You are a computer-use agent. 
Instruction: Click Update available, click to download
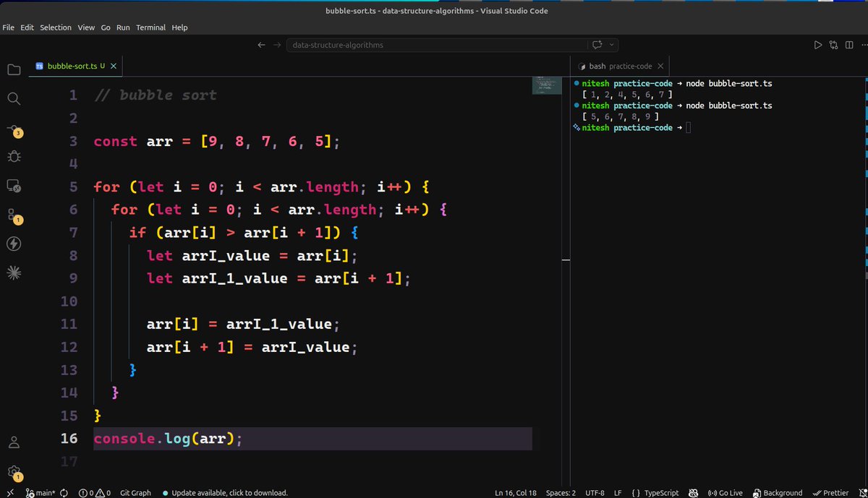(225, 492)
